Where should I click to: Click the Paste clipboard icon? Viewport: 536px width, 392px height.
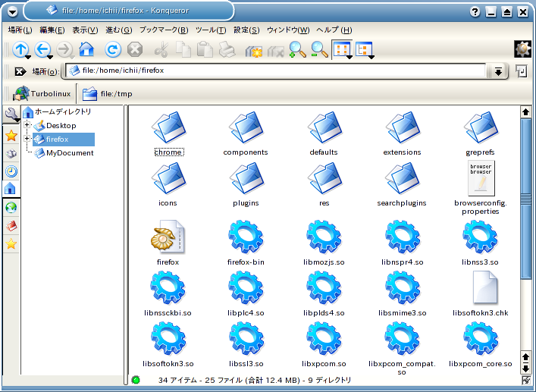click(x=205, y=49)
